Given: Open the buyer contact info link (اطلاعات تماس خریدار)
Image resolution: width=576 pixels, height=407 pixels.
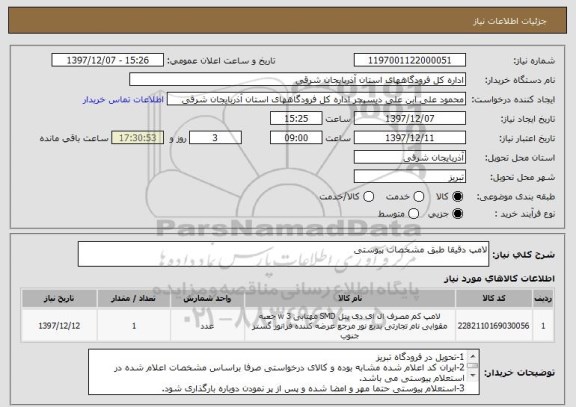Looking at the screenshot, I should [x=123, y=100].
